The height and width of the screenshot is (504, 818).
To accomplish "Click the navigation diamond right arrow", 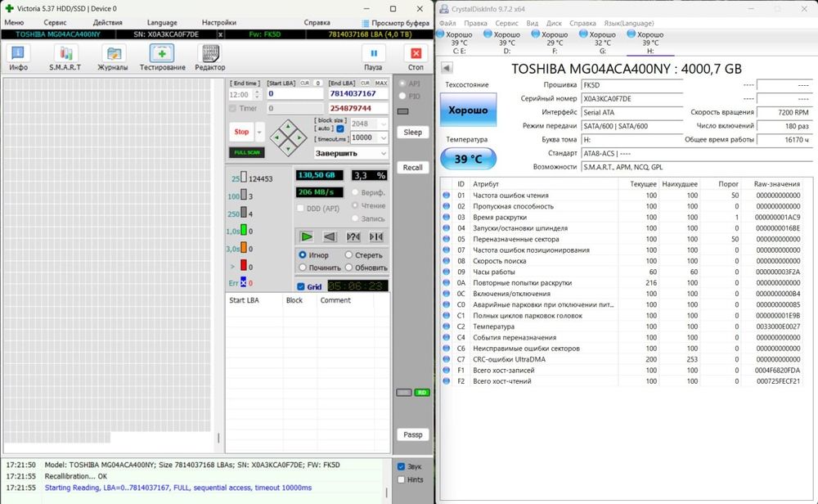I will tap(299, 137).
